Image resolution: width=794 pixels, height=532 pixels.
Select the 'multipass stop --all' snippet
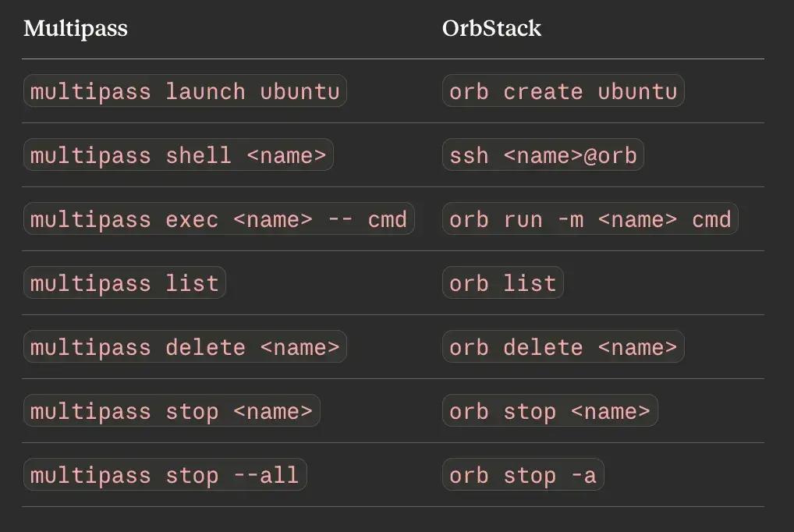165,474
